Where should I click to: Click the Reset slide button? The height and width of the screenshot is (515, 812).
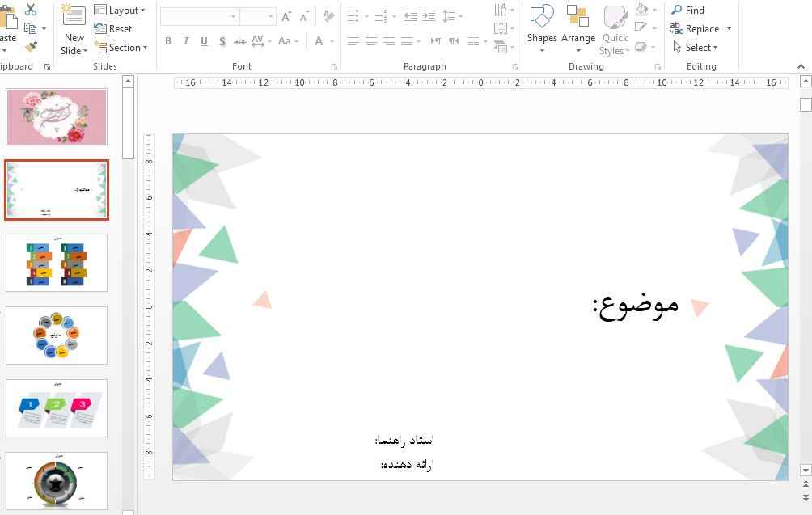point(113,28)
